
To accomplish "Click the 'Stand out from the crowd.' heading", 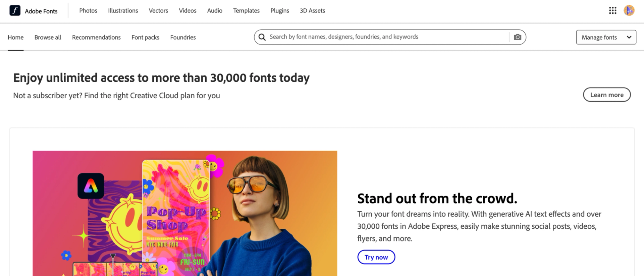I will 437,198.
